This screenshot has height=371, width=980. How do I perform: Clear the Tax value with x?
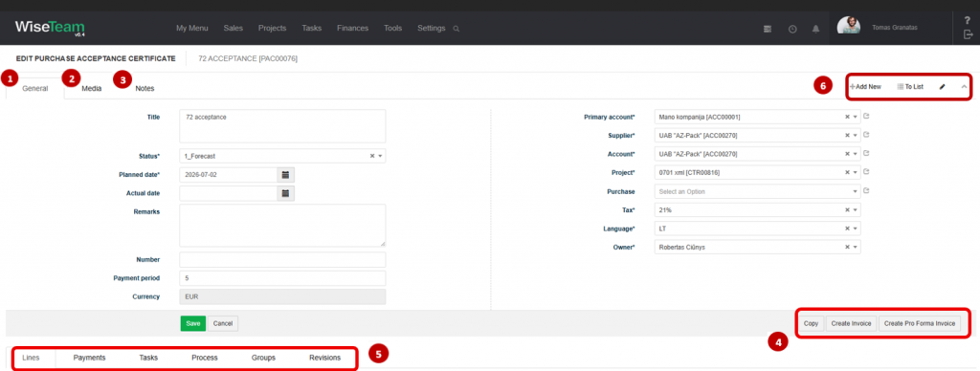click(x=848, y=209)
